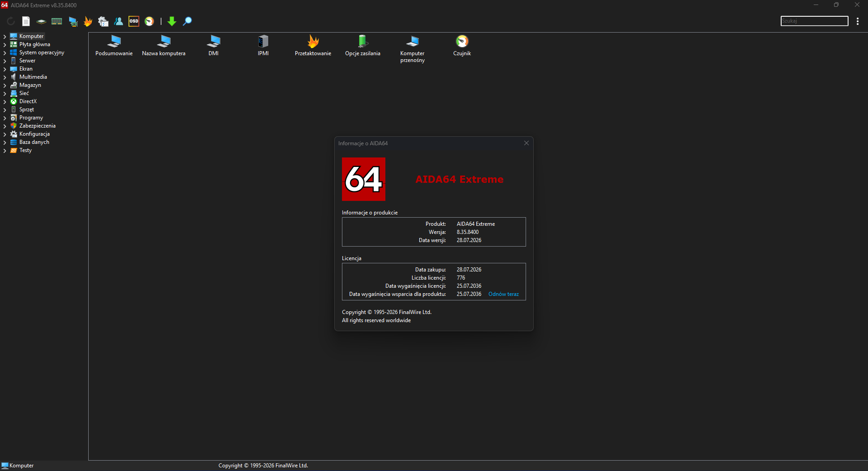
Task: Focus the Szukaj search field
Action: [x=814, y=21]
